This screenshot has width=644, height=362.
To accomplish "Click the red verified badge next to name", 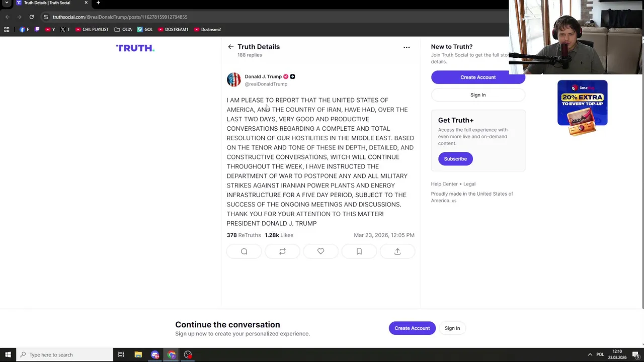I will 286,76.
